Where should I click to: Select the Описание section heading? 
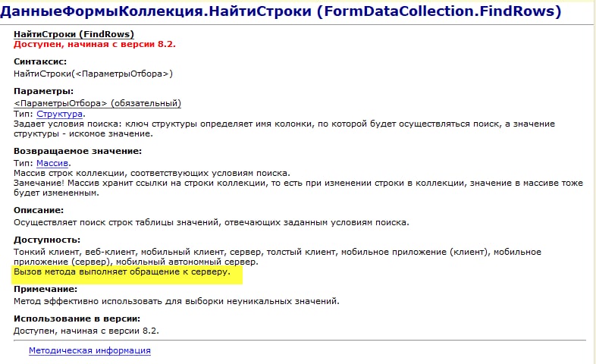click(x=39, y=210)
